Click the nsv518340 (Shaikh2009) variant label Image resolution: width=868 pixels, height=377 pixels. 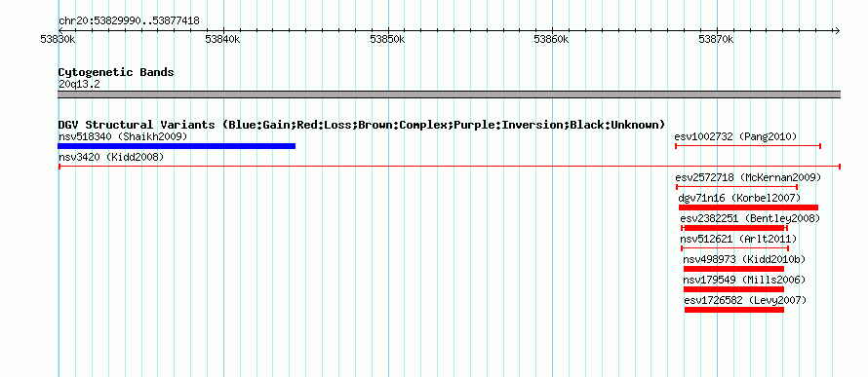click(123, 136)
